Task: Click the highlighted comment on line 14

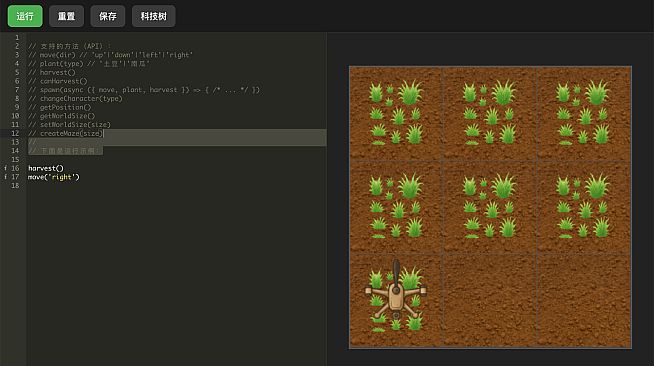Action: coord(65,151)
